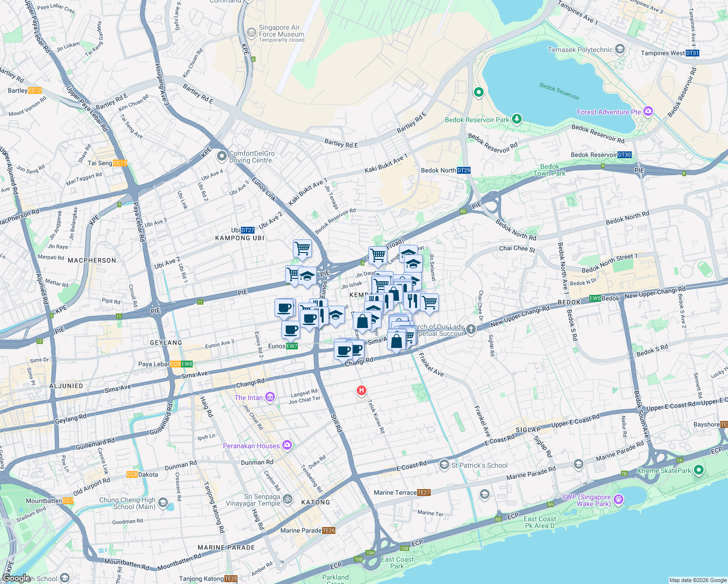
Task: Click the East Coast Pk Area D label
Action: click(540, 522)
